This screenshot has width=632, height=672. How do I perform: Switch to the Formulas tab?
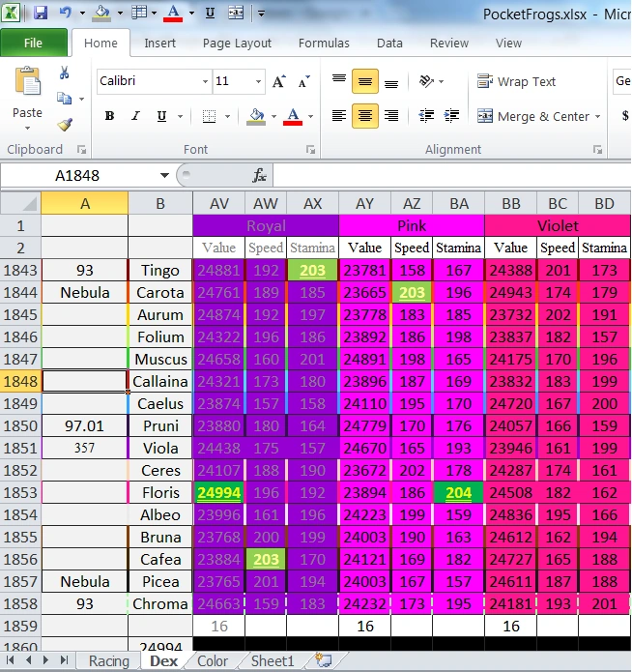point(324,44)
